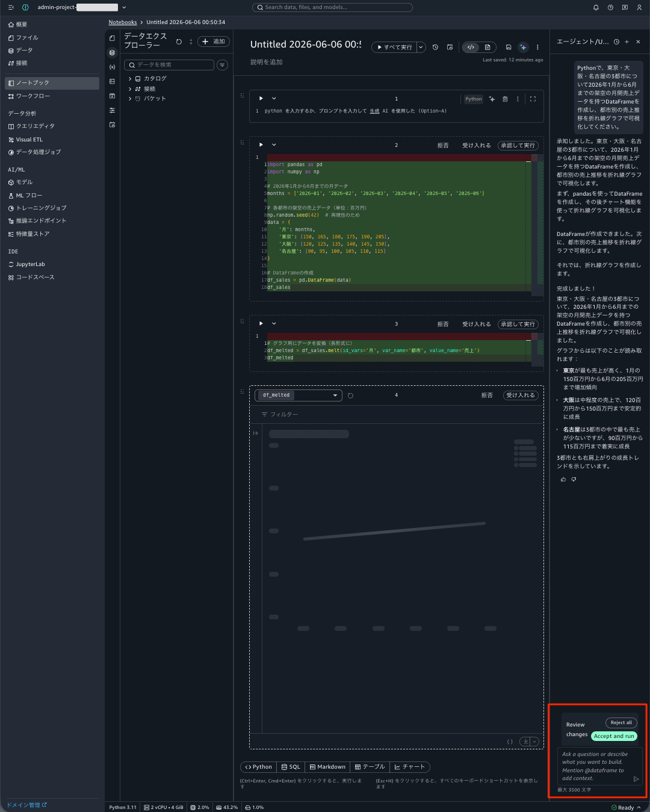Delete cell 1 with the trash icon
Viewport: 650px width, 812px height.
[505, 99]
